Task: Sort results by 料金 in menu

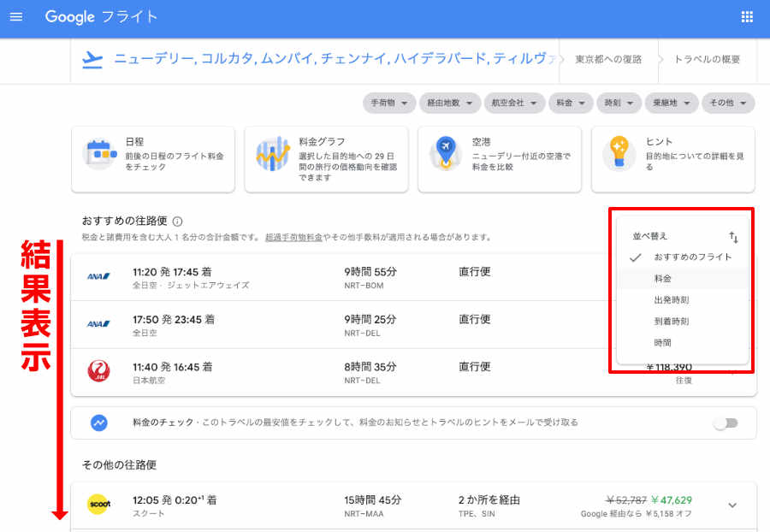Action: coord(683,279)
